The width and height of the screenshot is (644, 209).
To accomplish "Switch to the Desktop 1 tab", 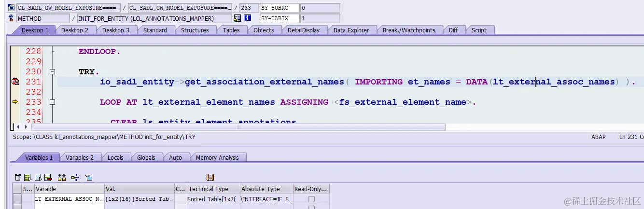I will [35, 30].
